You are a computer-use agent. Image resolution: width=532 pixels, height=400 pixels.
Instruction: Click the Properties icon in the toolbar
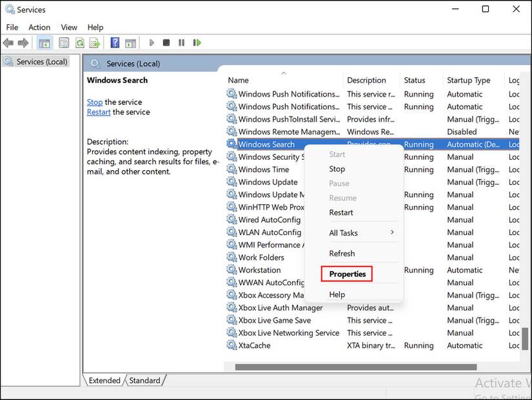point(64,43)
